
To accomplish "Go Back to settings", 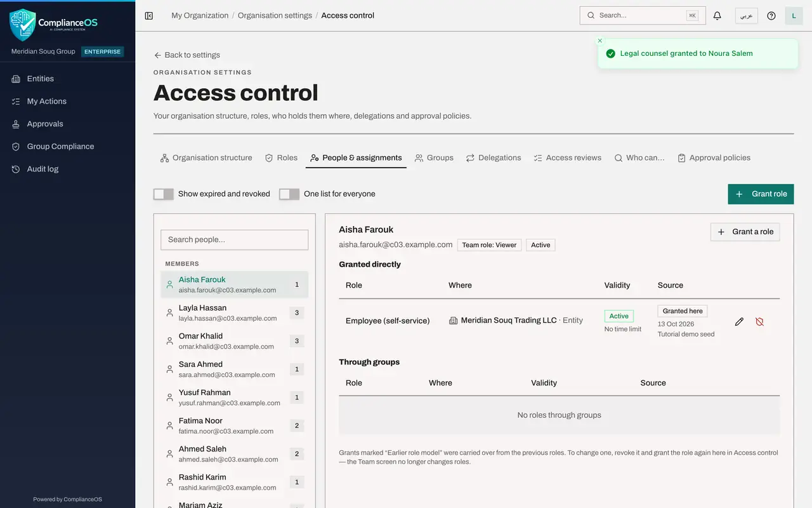I will point(187,55).
